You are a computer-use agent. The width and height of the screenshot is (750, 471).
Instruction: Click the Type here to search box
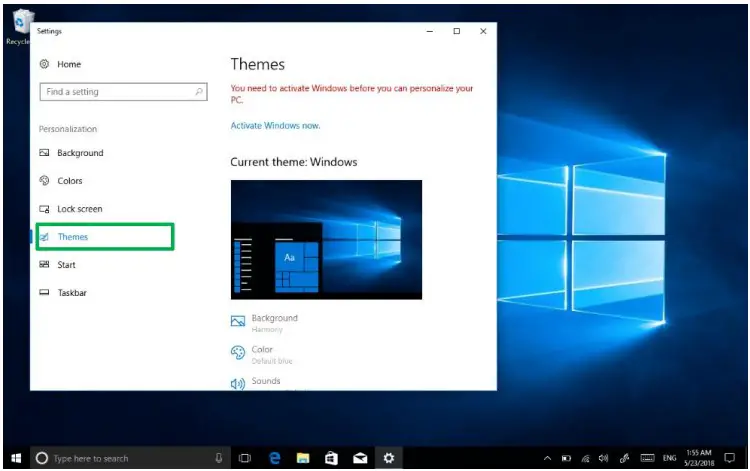131,458
